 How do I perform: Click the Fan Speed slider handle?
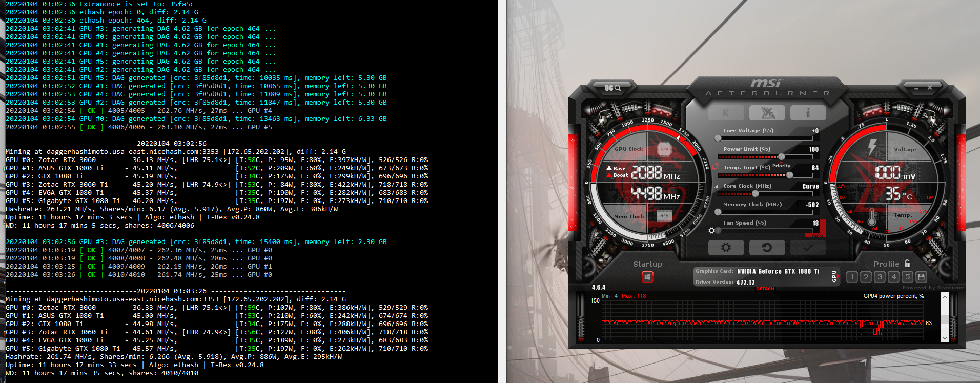718,231
